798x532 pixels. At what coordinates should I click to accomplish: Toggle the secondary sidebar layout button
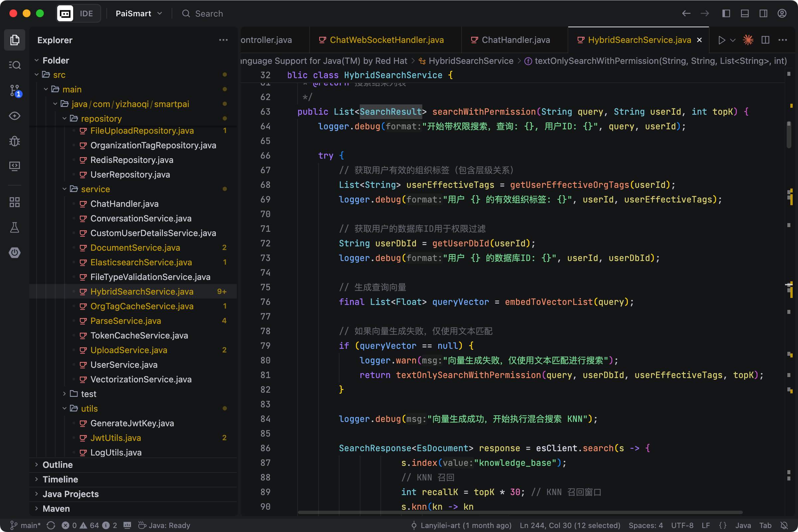point(763,14)
